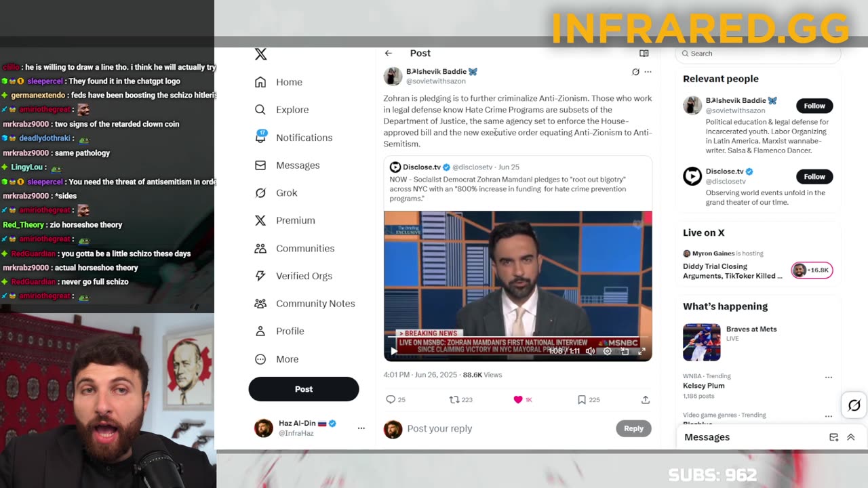This screenshot has height=488, width=868.
Task: Click the Communities people icon
Action: click(x=260, y=248)
